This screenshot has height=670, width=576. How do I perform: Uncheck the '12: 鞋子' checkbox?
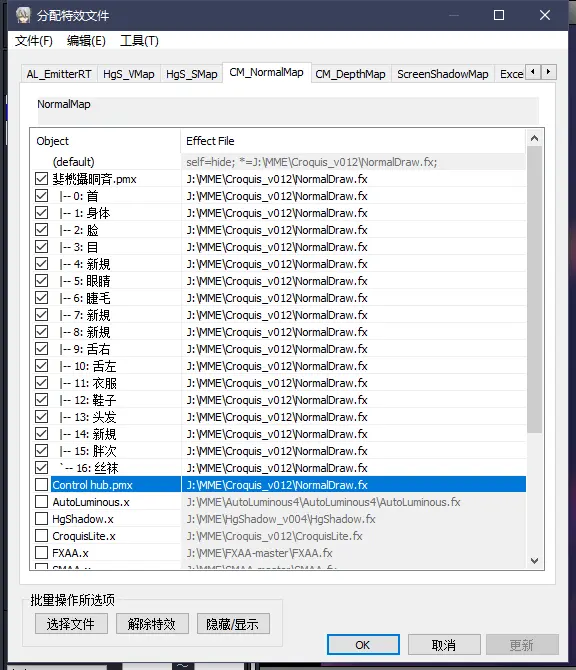click(x=41, y=400)
